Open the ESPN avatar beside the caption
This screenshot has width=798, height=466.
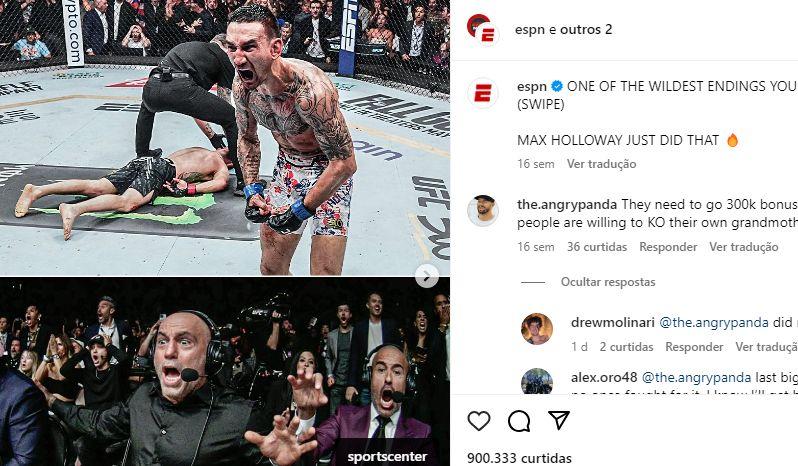(x=482, y=93)
